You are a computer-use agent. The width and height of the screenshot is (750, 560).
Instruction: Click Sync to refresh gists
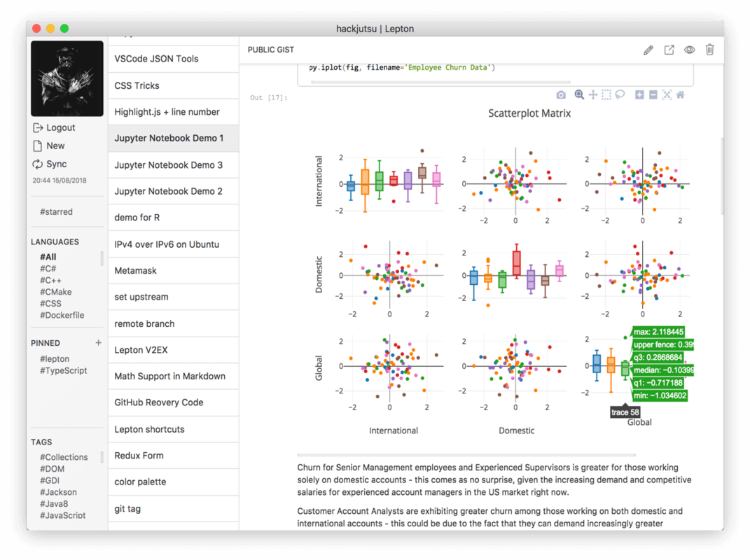point(50,164)
